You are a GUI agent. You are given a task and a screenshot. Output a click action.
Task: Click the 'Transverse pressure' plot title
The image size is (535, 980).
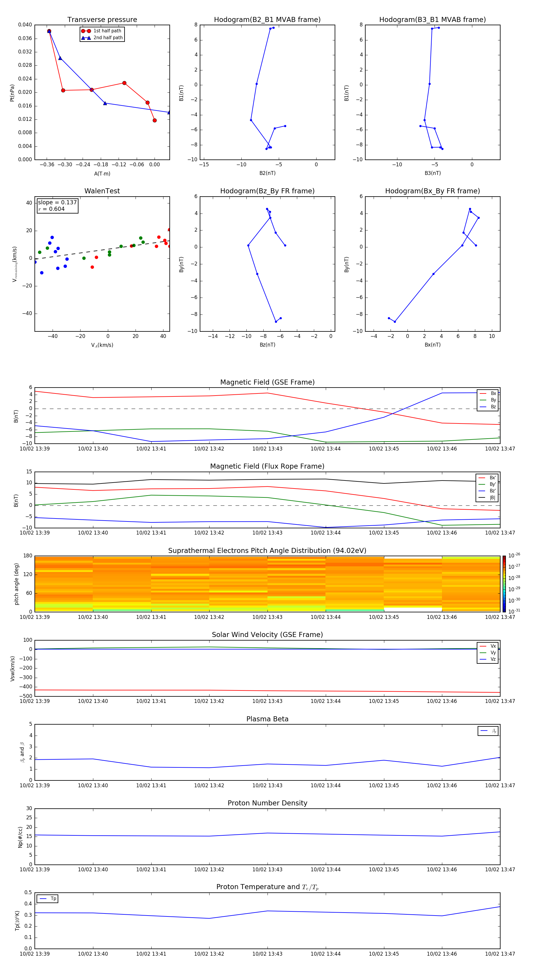pyautogui.click(x=102, y=20)
